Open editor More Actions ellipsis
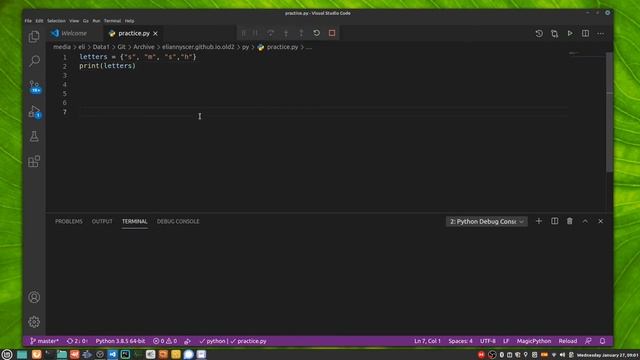The height and width of the screenshot is (360, 640). (x=601, y=33)
